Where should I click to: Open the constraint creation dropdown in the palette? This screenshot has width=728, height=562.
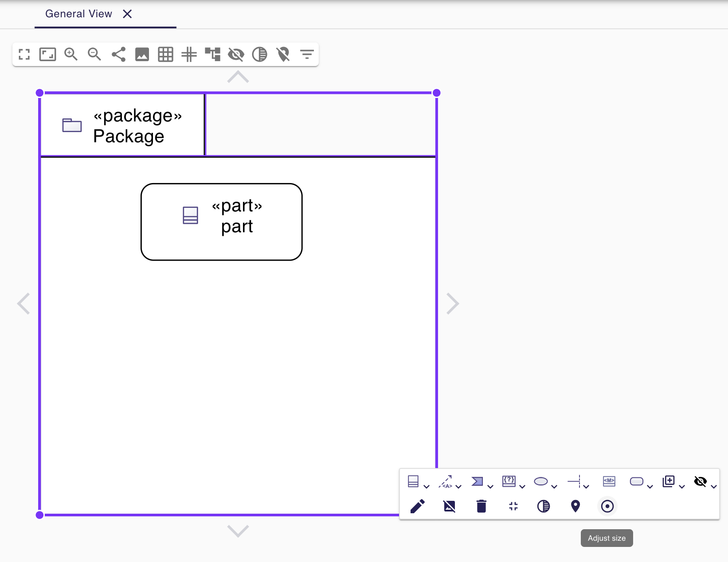[522, 484]
